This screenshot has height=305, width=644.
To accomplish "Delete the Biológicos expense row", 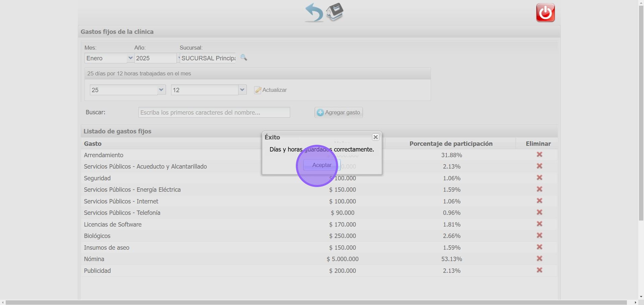I will [x=539, y=236].
